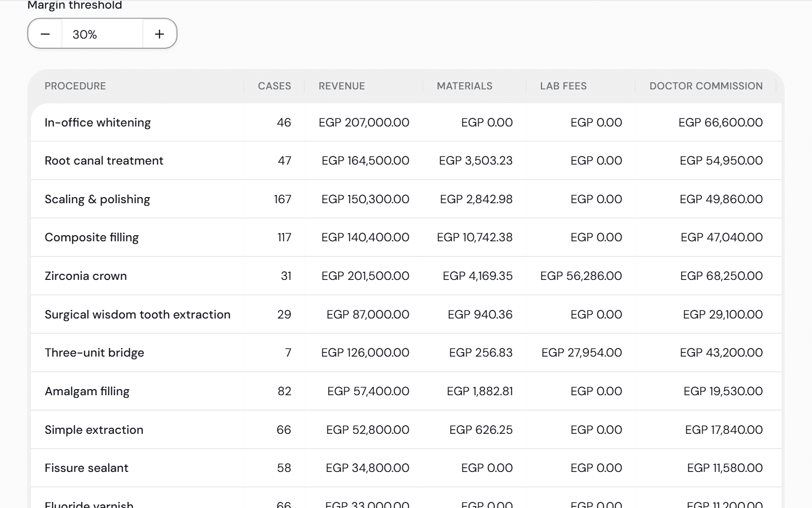This screenshot has width=812, height=508.
Task: Select the Scaling & polishing procedure name
Action: tap(97, 199)
